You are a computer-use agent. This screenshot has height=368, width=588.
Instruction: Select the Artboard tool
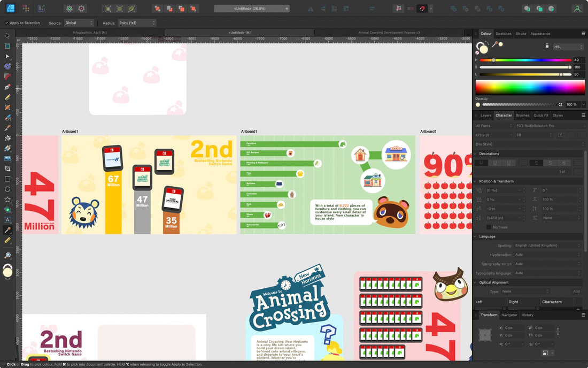click(7, 46)
